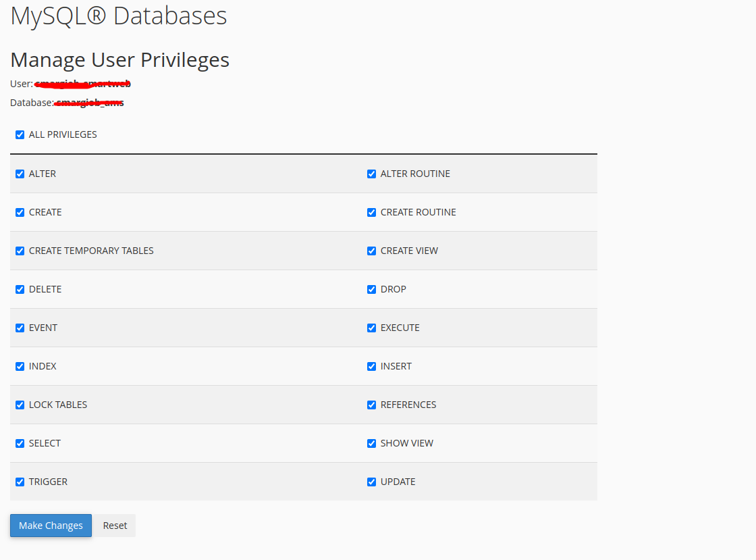
Task: Uncheck the ALL PRIVILEGES checkbox
Action: [20, 134]
